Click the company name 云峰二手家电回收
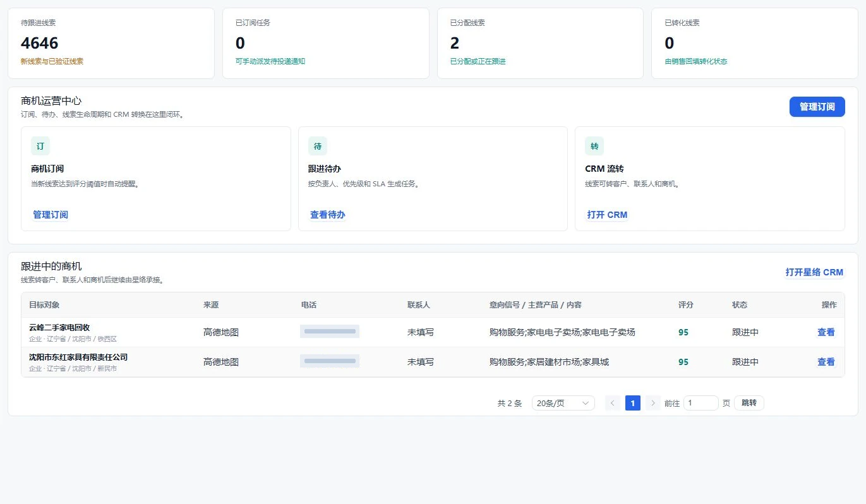The image size is (866, 504). [x=59, y=327]
